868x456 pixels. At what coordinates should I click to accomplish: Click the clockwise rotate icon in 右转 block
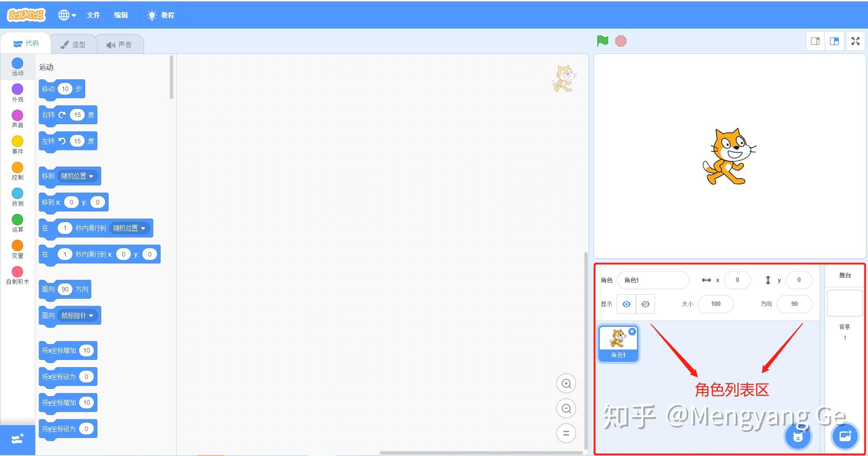point(62,115)
